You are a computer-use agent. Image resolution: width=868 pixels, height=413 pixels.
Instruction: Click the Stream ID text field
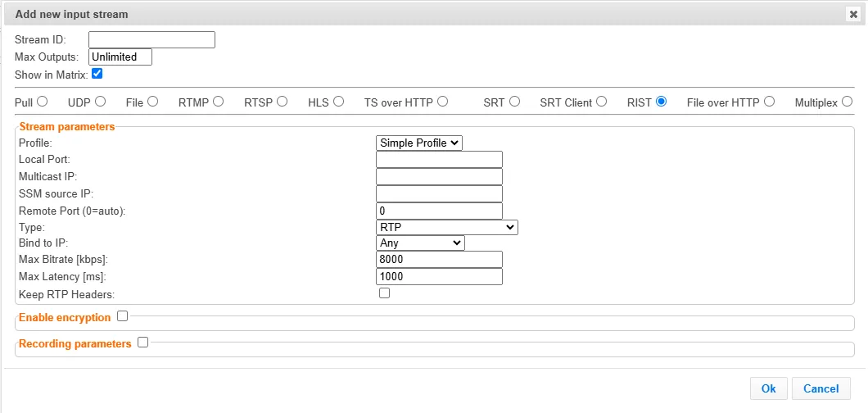pos(151,39)
